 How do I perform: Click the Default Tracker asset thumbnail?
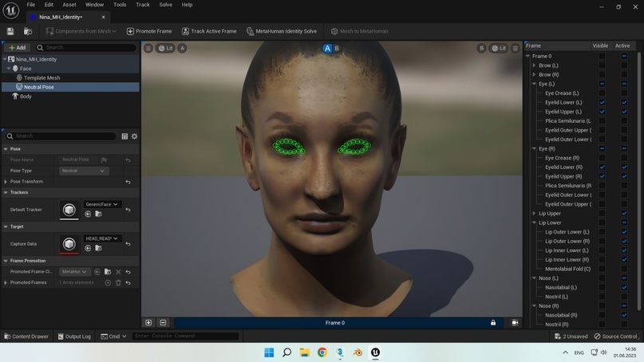(x=69, y=210)
